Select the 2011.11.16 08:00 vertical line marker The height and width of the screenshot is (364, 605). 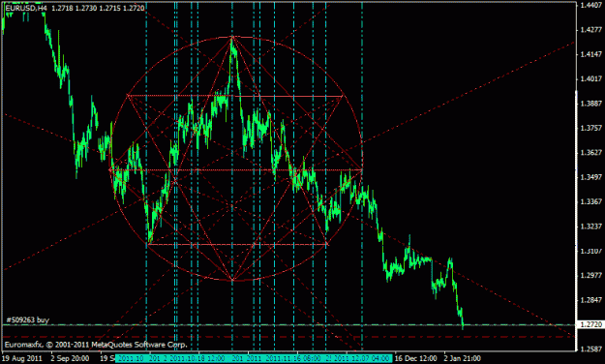pyautogui.click(x=293, y=358)
